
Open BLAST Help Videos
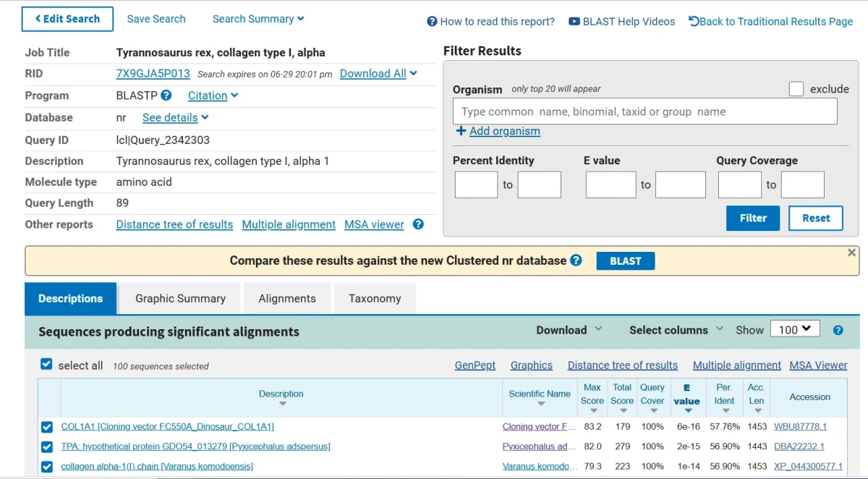coord(622,22)
